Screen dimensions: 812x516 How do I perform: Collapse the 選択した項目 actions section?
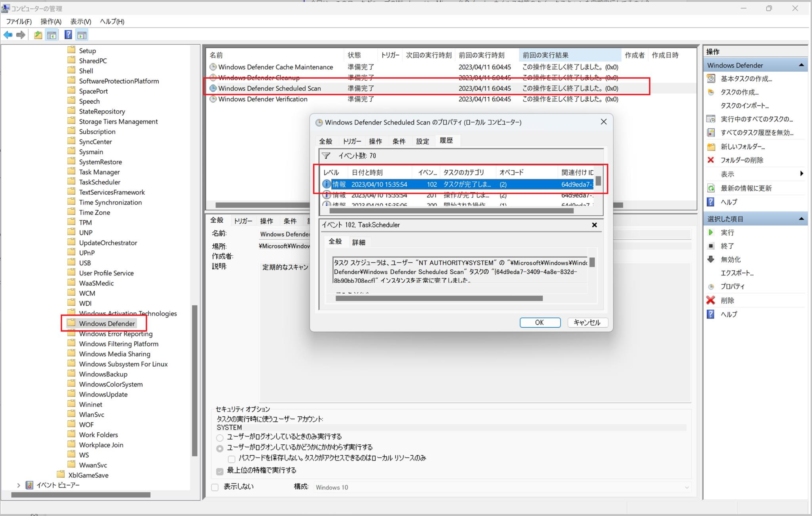pos(801,219)
